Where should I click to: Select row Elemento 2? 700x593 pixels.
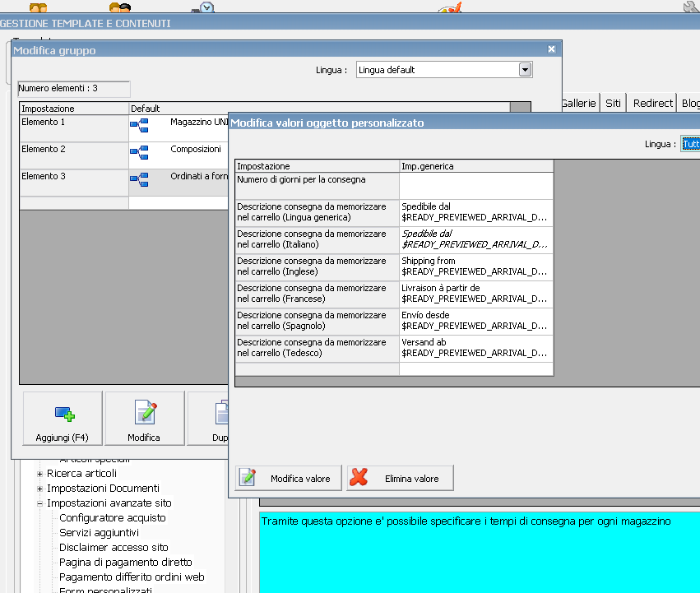[x=74, y=155]
